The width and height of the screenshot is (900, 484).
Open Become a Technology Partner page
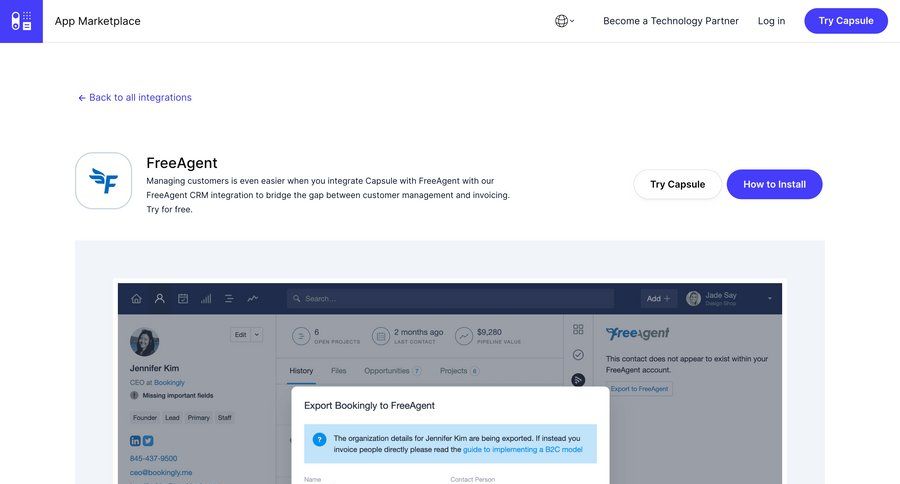(670, 21)
